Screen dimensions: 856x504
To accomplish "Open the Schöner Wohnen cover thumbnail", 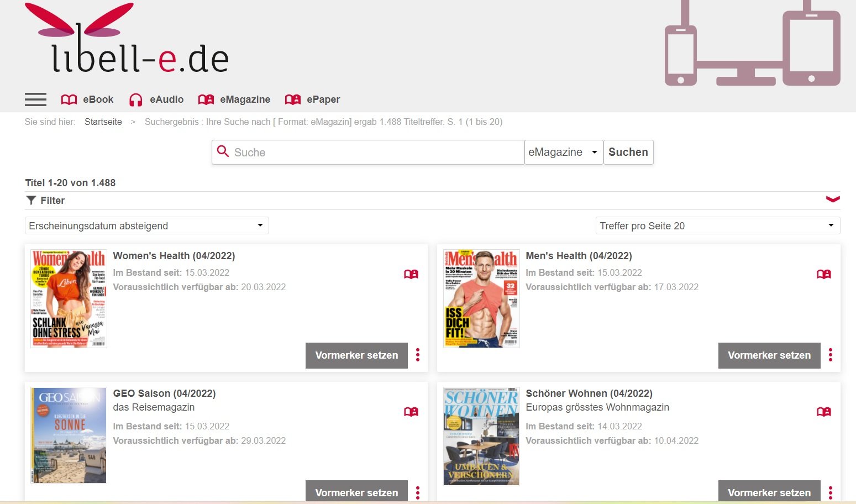I will coord(481,436).
